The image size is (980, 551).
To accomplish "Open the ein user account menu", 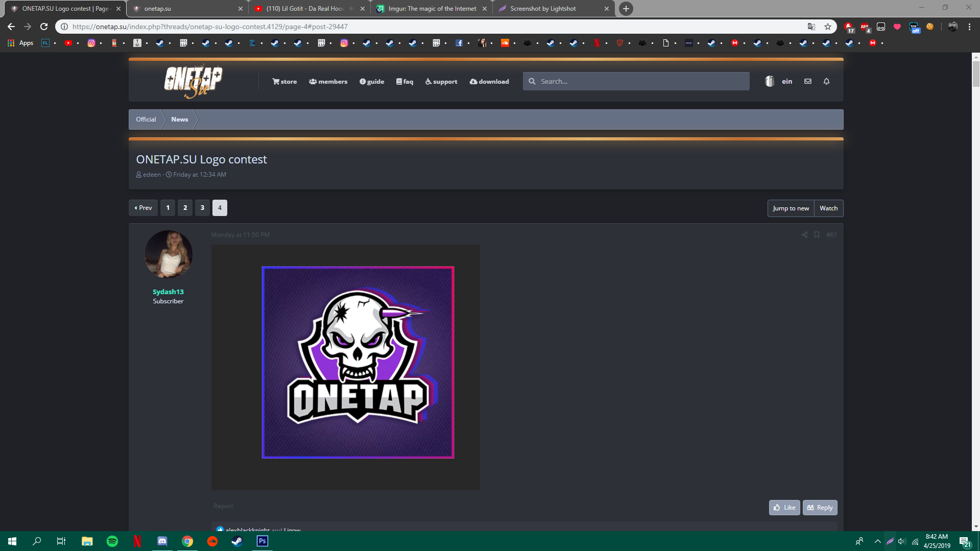I will [779, 81].
